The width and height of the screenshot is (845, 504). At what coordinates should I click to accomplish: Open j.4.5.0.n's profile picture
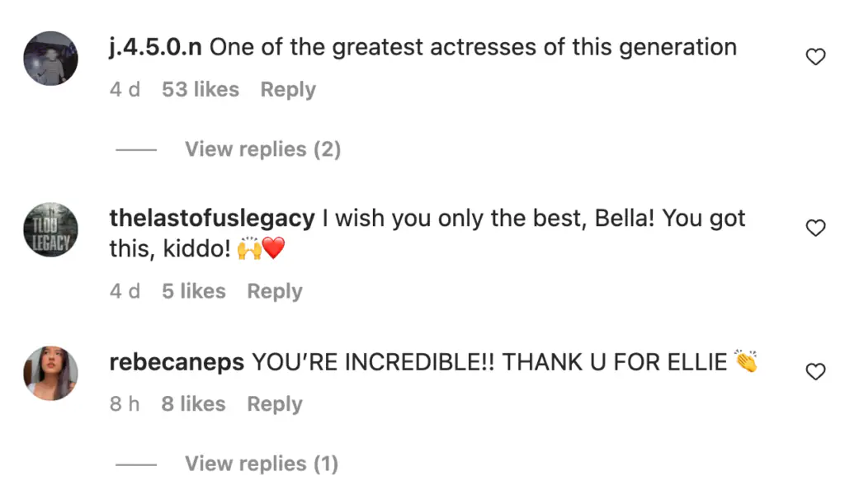tap(52, 59)
